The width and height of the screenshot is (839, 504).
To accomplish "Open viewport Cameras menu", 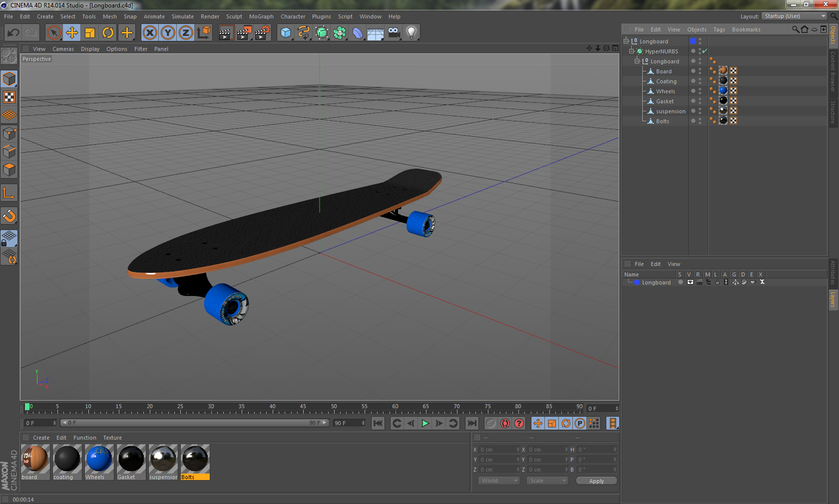I will [63, 49].
